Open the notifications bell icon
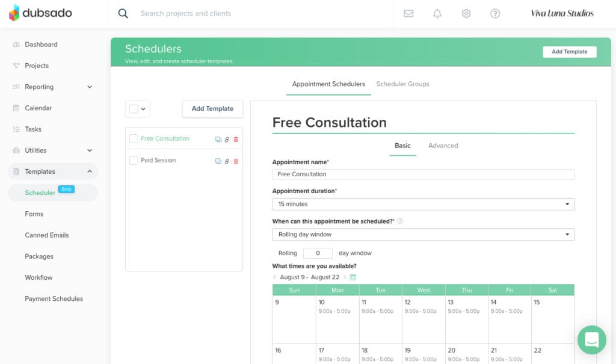 (x=437, y=13)
